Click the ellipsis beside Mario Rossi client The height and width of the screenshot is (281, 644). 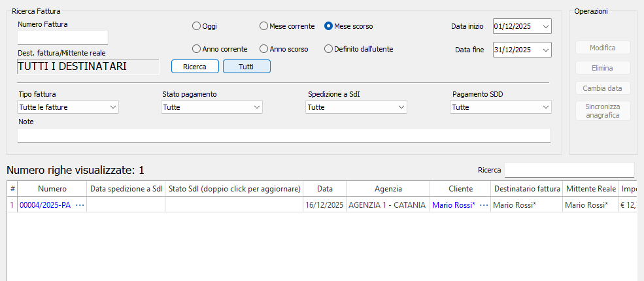pos(484,205)
